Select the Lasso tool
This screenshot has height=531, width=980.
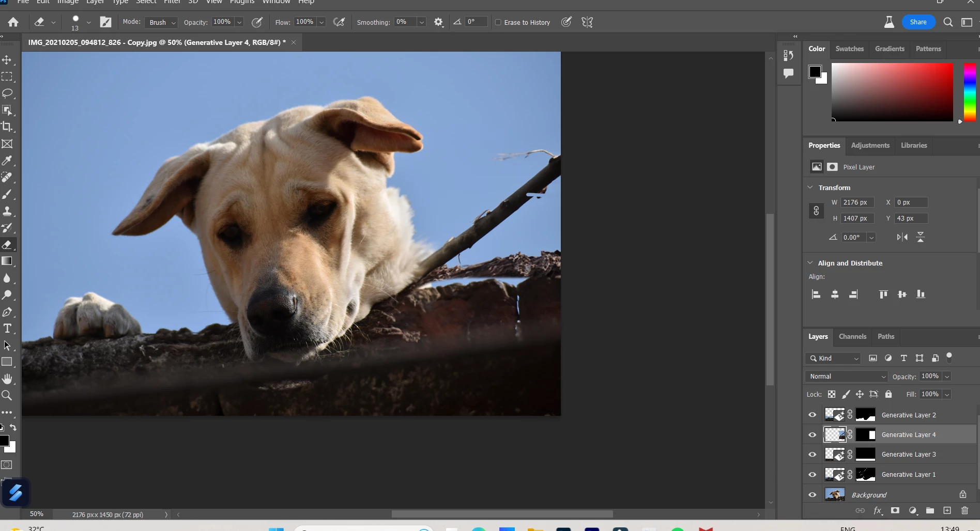pos(7,93)
